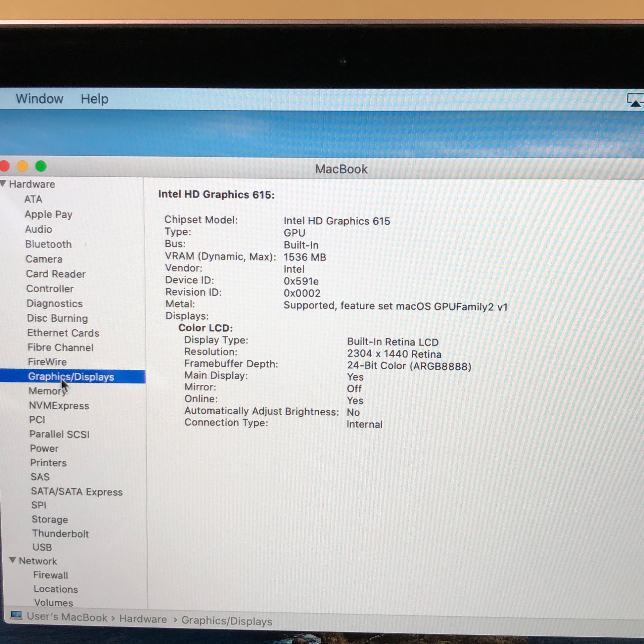Click the Network section header
The height and width of the screenshot is (644, 644).
[38, 561]
